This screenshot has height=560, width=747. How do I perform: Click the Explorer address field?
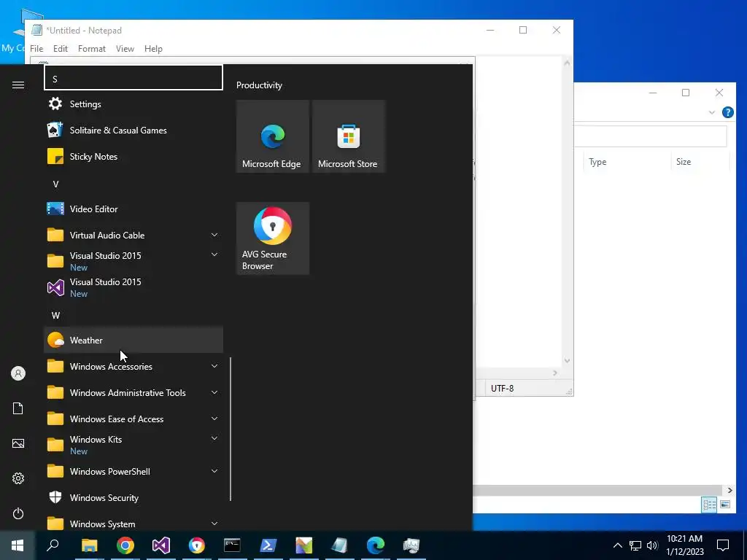click(651, 136)
